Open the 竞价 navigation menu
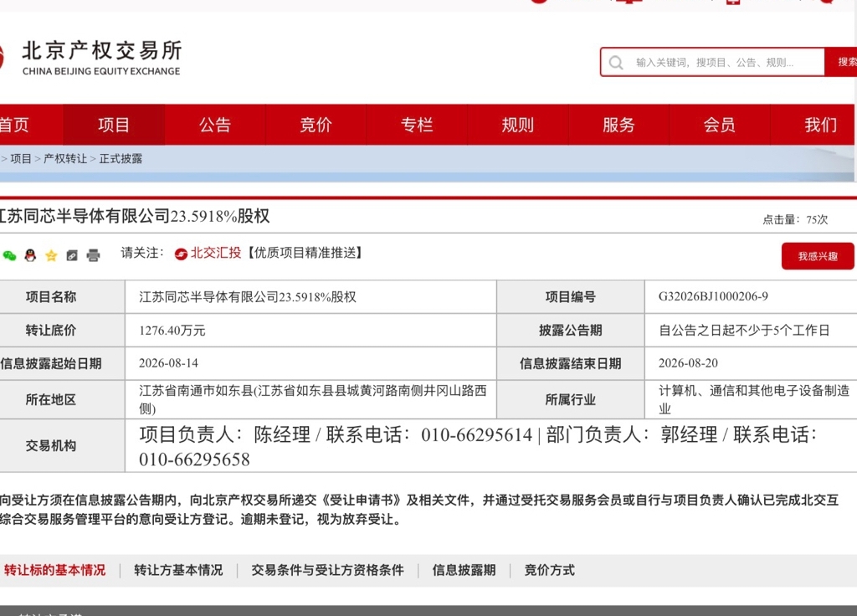Viewport: 857px width, 616px height. (x=316, y=125)
